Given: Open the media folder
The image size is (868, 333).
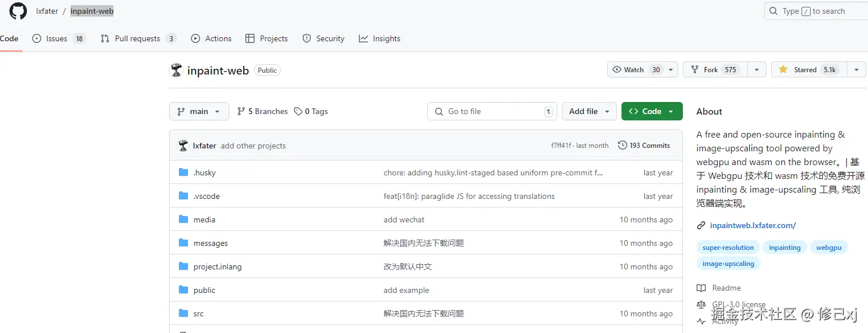Looking at the screenshot, I should point(205,220).
